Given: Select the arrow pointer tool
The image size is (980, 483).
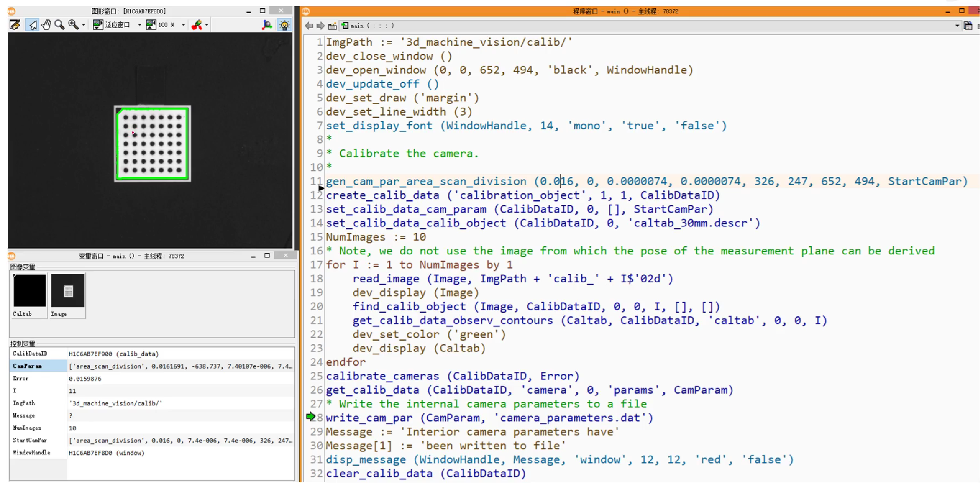Looking at the screenshot, I should click(x=32, y=25).
